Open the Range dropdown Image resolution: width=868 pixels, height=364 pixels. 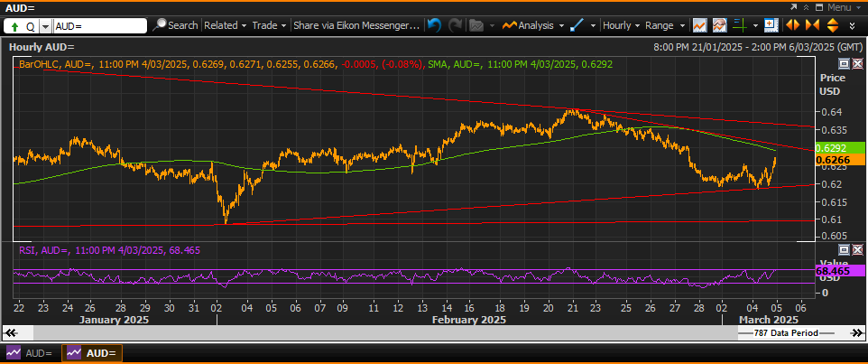pos(665,25)
